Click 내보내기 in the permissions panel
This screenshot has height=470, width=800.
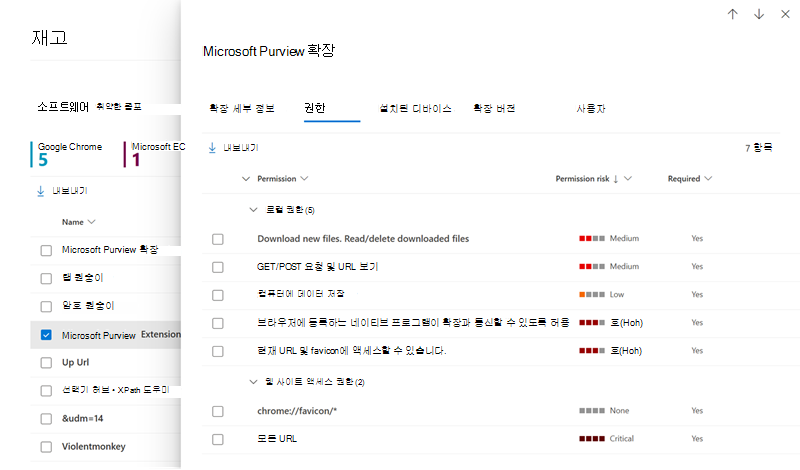[241, 148]
